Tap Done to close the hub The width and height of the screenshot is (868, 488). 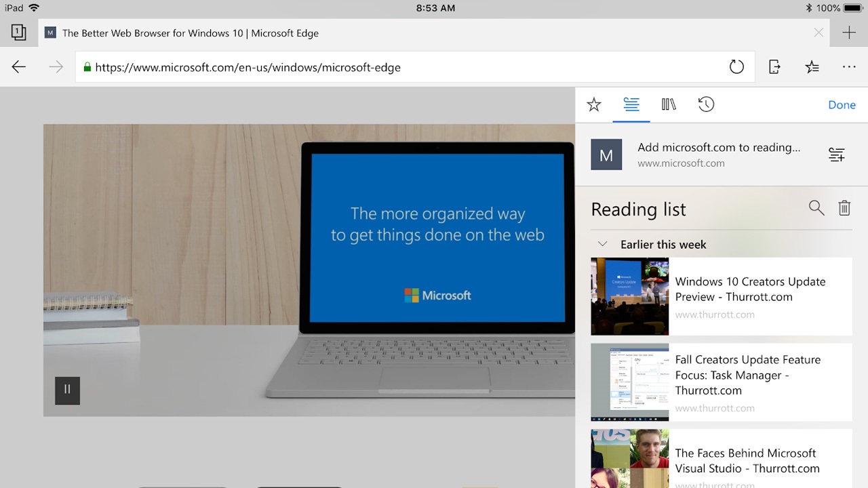coord(842,105)
